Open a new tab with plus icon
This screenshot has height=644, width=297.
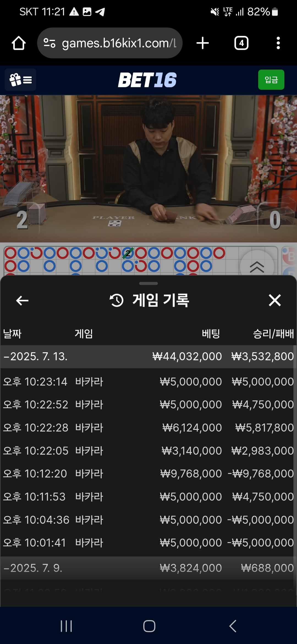pos(203,43)
